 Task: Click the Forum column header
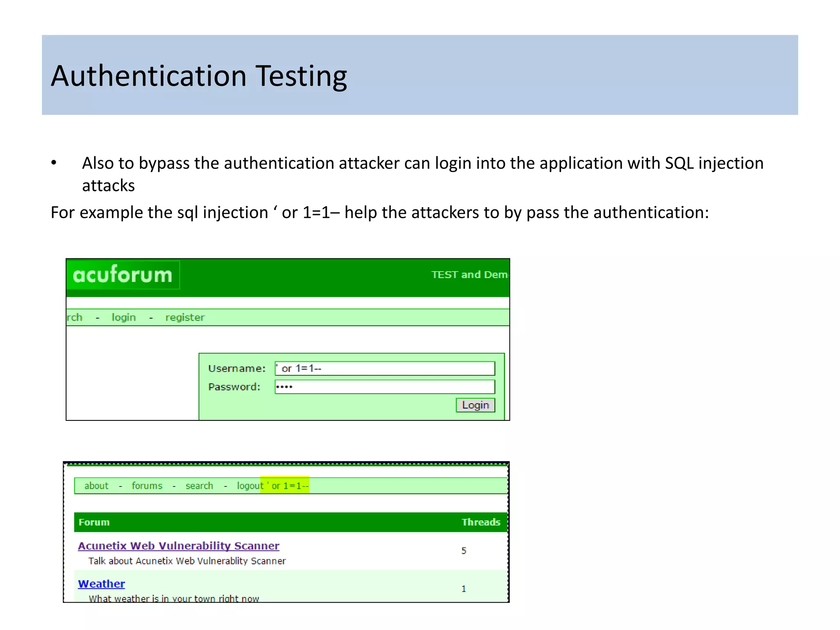94,522
